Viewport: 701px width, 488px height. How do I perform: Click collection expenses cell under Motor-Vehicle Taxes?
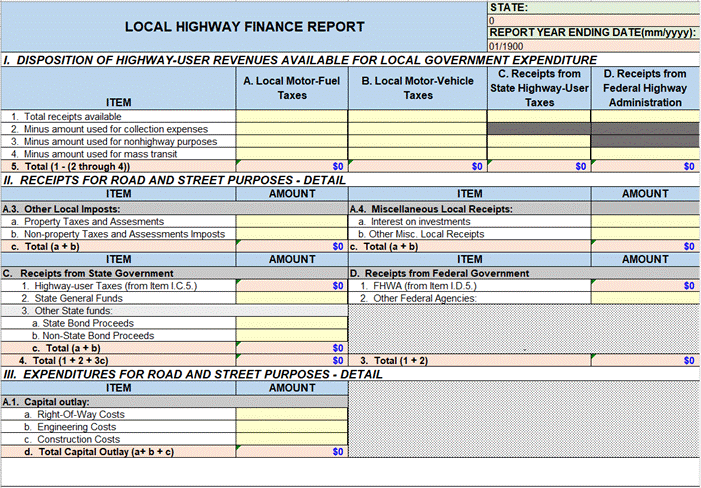click(418, 129)
